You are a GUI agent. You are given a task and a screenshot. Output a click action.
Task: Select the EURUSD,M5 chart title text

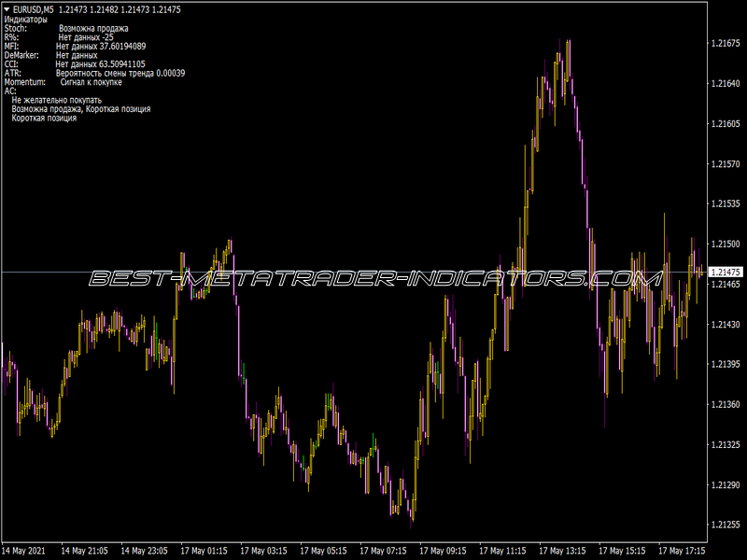point(34,9)
